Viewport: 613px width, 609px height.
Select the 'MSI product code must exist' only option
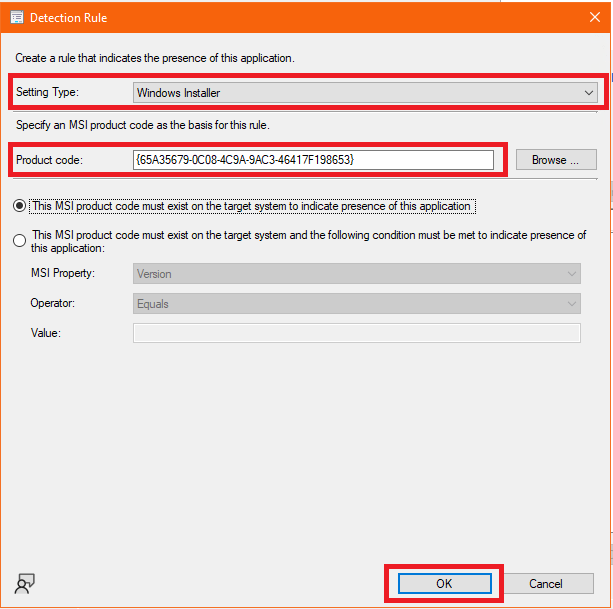click(x=20, y=206)
